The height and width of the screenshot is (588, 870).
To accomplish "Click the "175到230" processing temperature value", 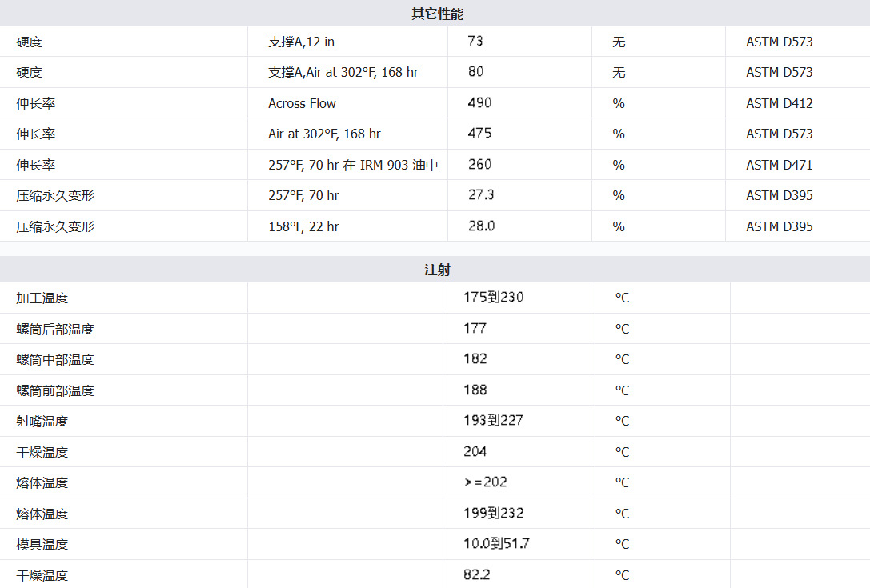I will (493, 298).
